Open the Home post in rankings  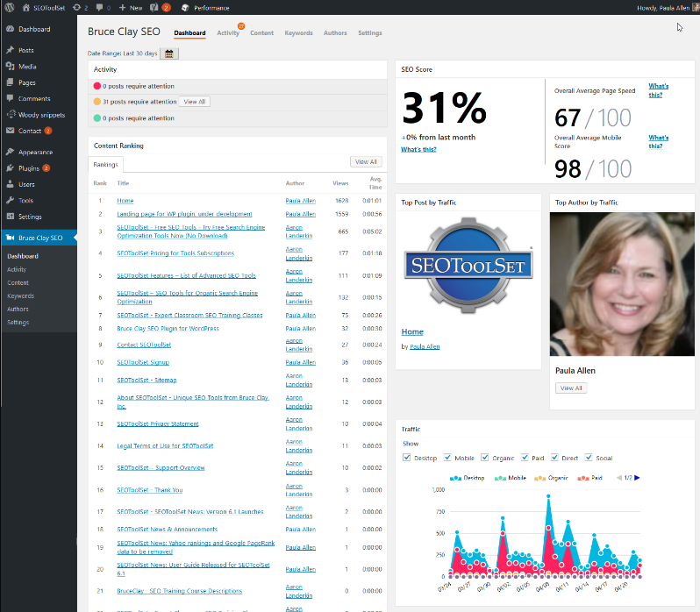click(125, 201)
